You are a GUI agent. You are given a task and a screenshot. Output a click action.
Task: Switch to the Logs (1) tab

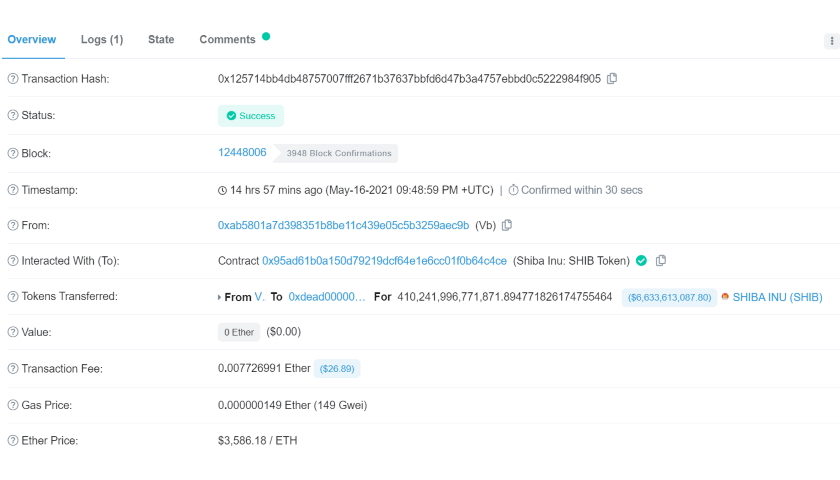(x=102, y=40)
